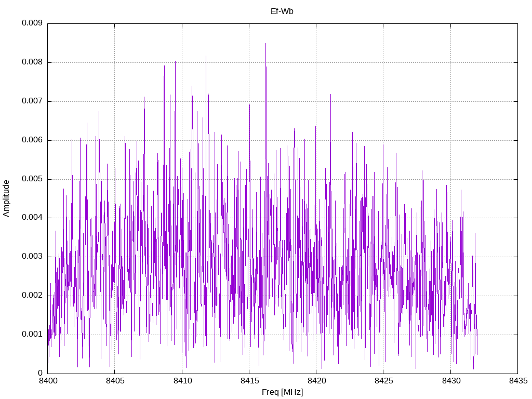532x399 pixels.
Task: Click the y-axis tick label 0.009
Action: (x=32, y=23)
